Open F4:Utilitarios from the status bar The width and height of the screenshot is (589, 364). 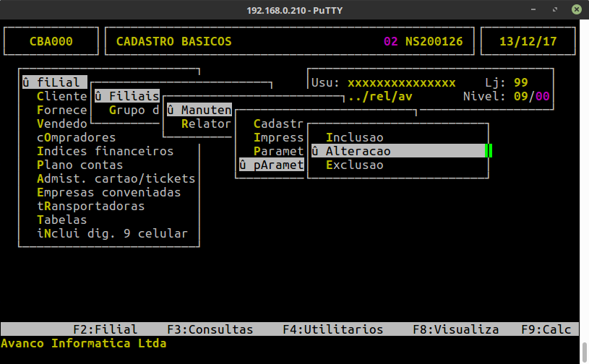click(332, 329)
